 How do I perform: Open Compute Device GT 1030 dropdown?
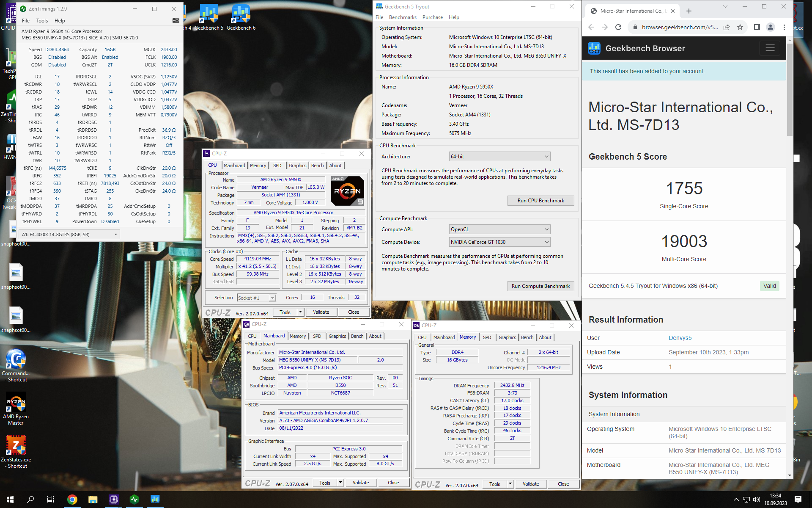[499, 242]
